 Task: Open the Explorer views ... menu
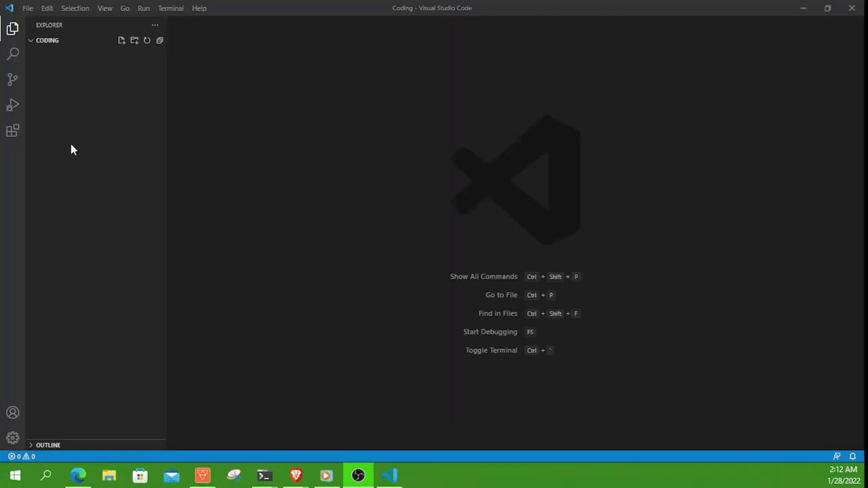tap(155, 25)
